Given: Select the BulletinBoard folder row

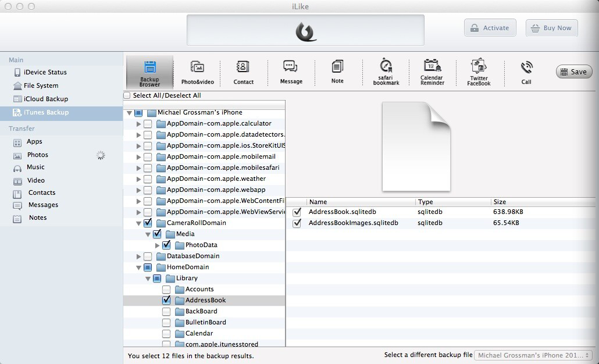Looking at the screenshot, I should point(204,322).
